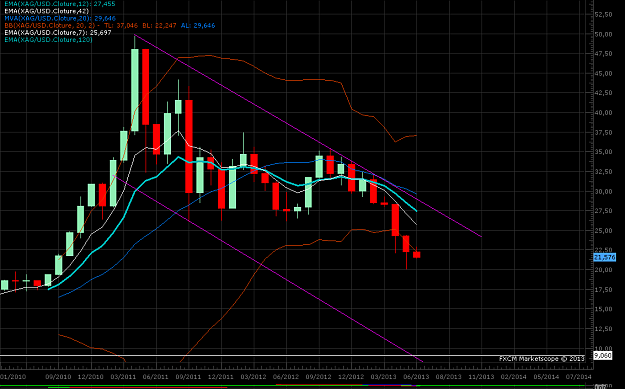Click the 47,50 price axis label
The height and width of the screenshot is (389, 625).
(603, 54)
